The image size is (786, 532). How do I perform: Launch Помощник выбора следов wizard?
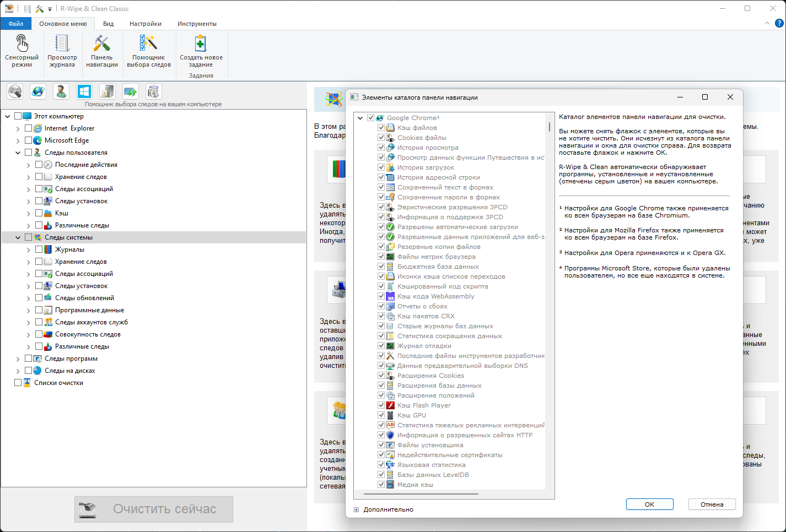tap(149, 51)
